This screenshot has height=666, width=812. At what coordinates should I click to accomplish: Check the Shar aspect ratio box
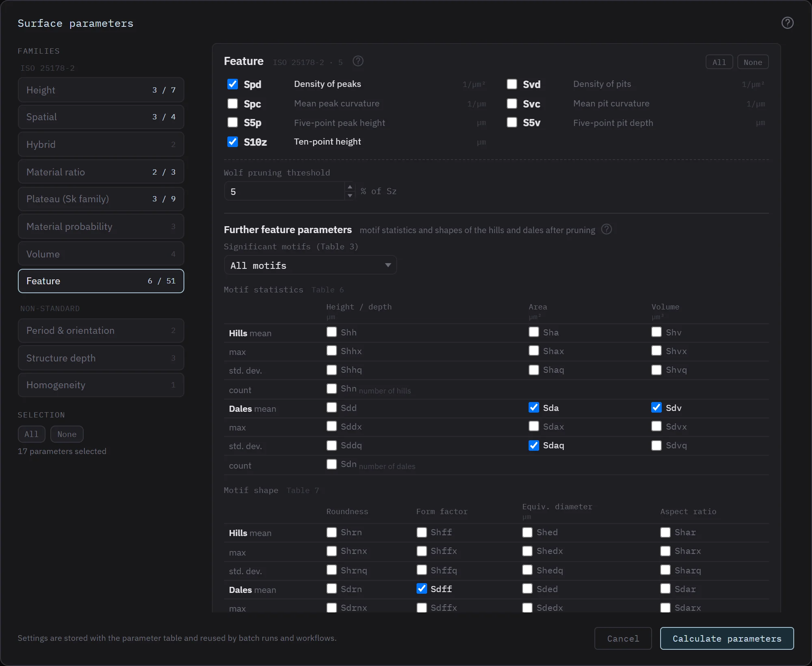[665, 532]
